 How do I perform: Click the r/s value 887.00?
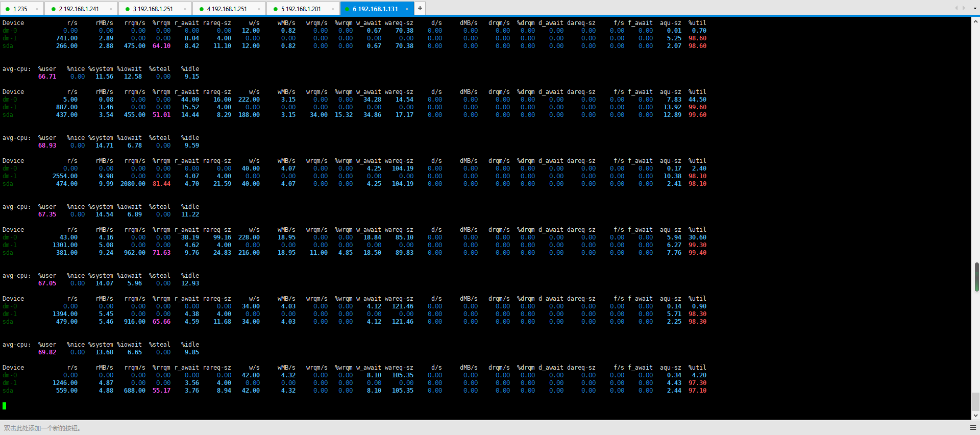pyautogui.click(x=67, y=107)
